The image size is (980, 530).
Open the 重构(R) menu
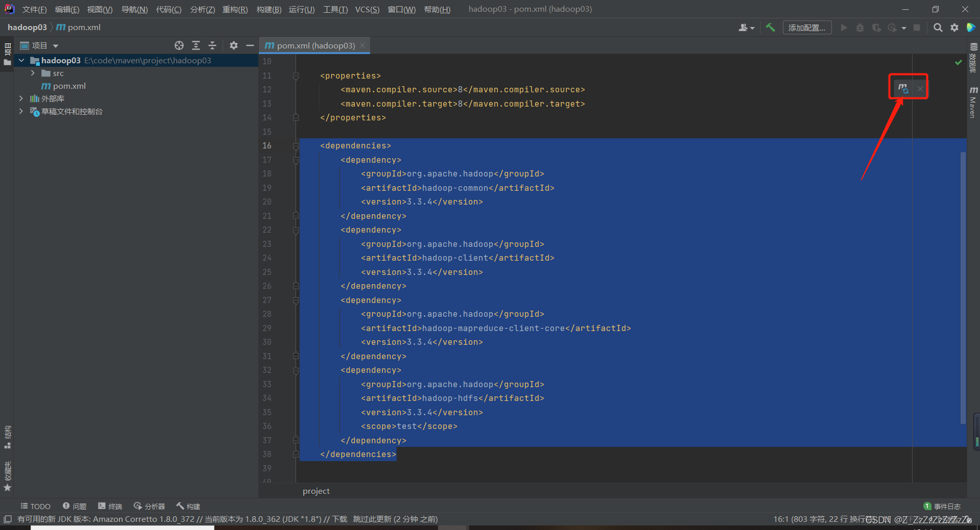235,9
